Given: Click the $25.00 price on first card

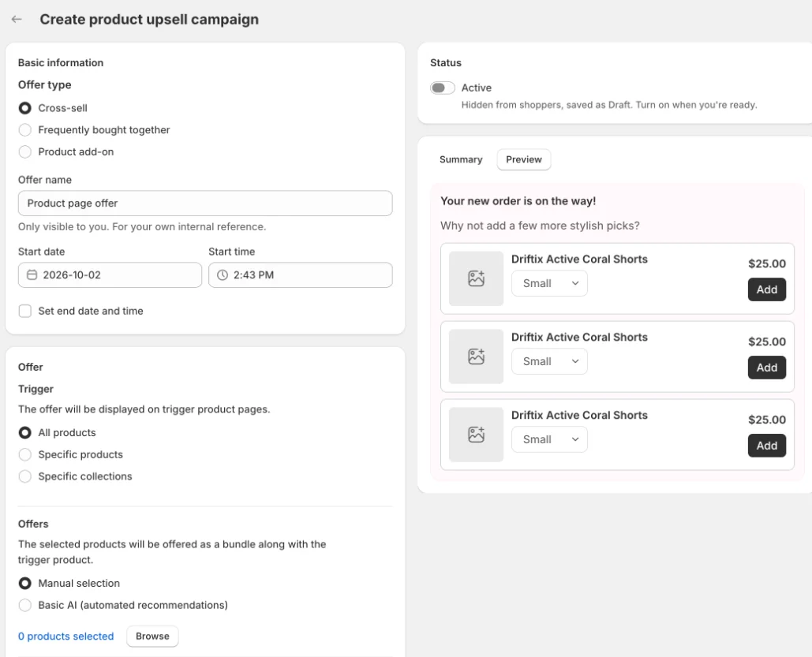Looking at the screenshot, I should 766,263.
